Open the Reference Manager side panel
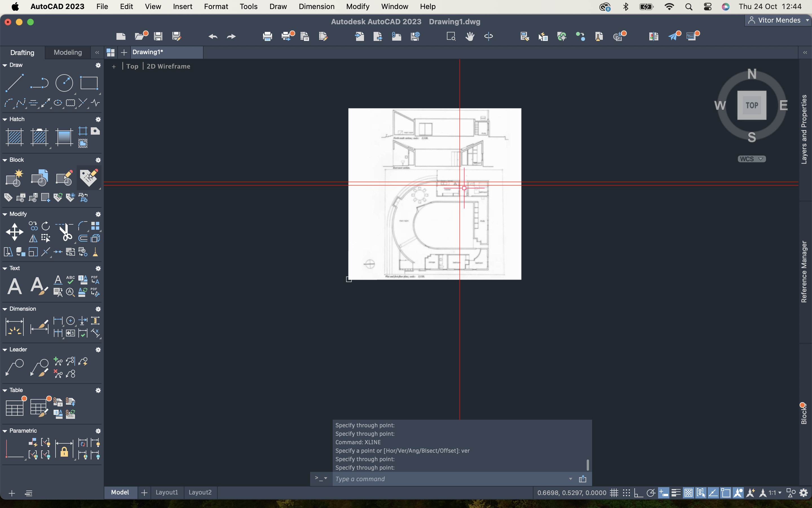This screenshot has width=812, height=508. click(x=804, y=271)
